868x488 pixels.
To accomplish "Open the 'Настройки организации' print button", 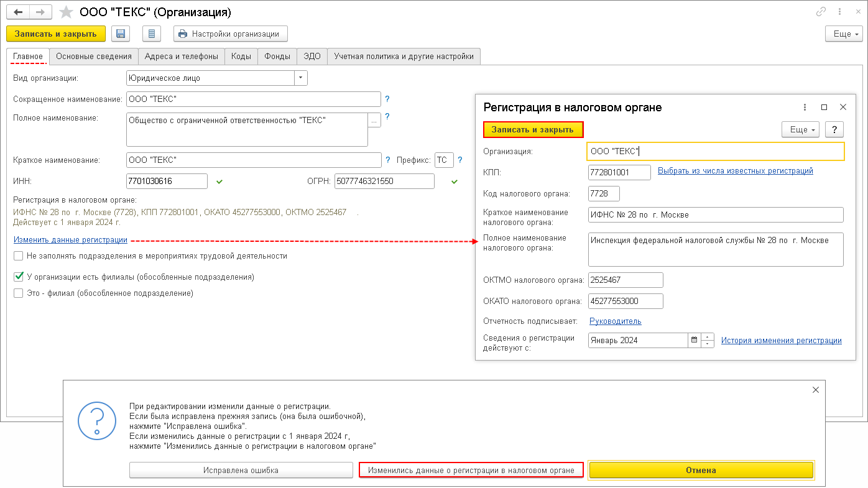I will pos(231,34).
